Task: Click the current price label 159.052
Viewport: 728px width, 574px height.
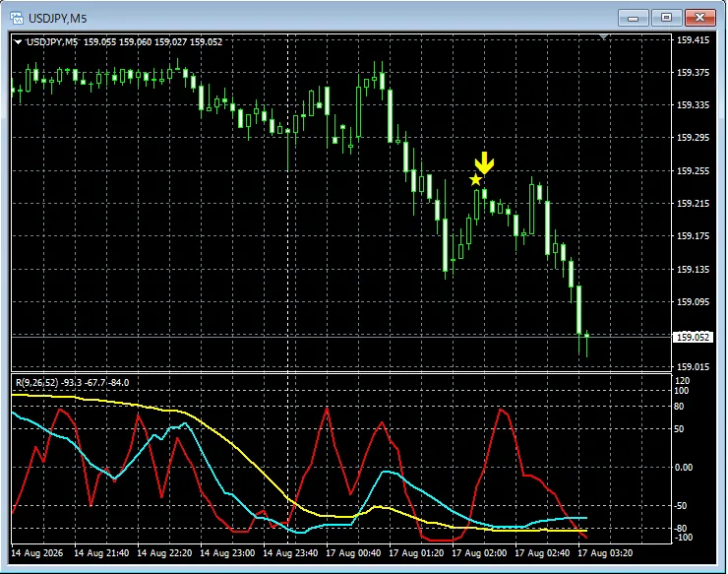Action: 693,337
